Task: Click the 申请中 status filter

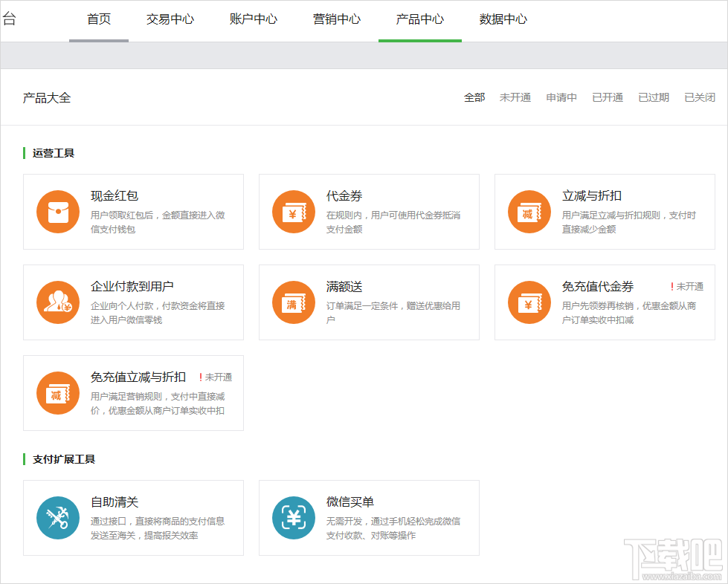Action: (561, 97)
